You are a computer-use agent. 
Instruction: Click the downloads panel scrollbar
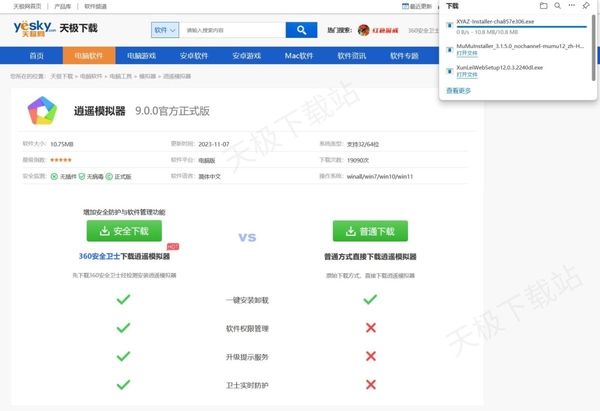tap(593, 48)
